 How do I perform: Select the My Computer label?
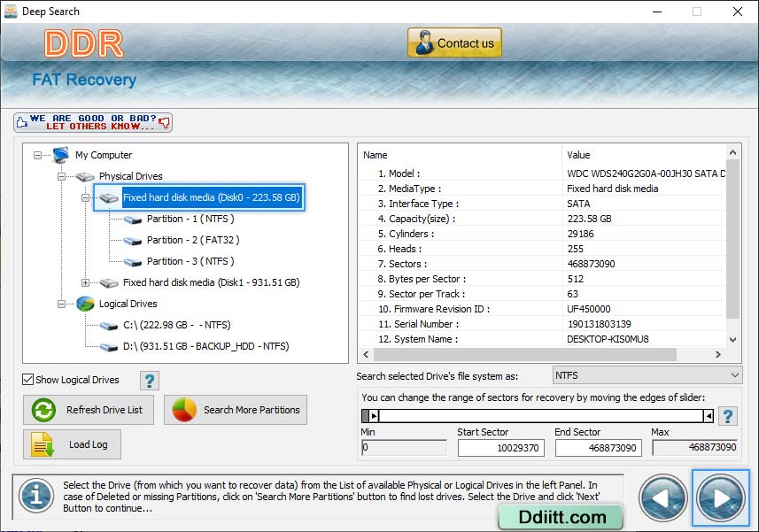coord(104,155)
